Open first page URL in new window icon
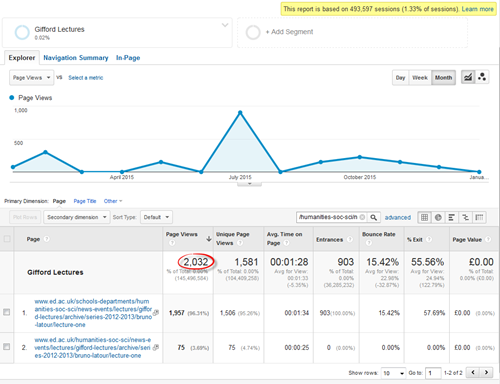The image size is (500, 384). point(156,313)
